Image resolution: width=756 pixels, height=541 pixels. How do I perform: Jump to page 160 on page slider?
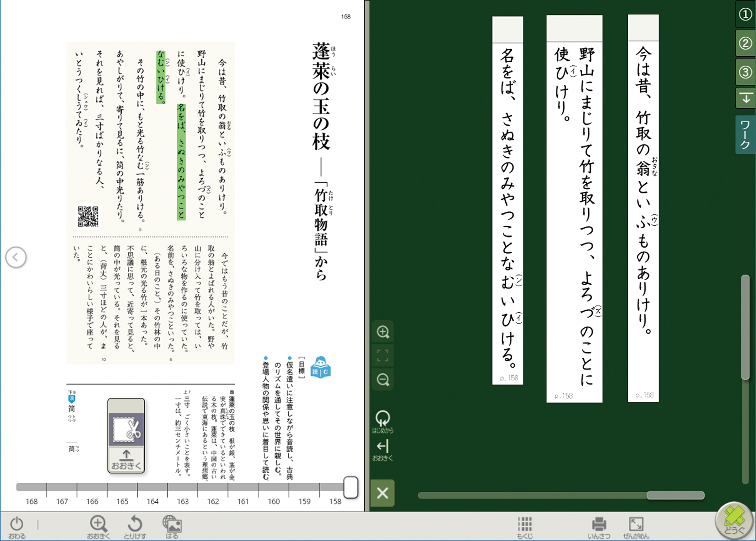(x=274, y=501)
